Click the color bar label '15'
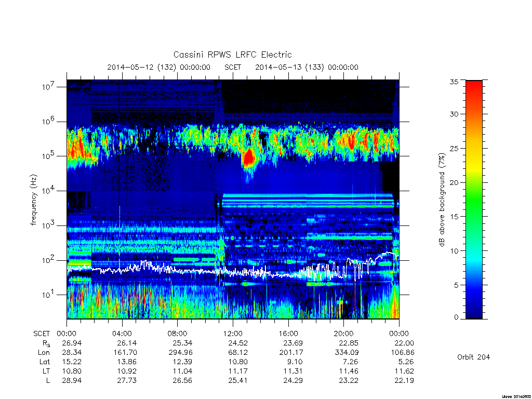532x399 pixels. tap(454, 216)
